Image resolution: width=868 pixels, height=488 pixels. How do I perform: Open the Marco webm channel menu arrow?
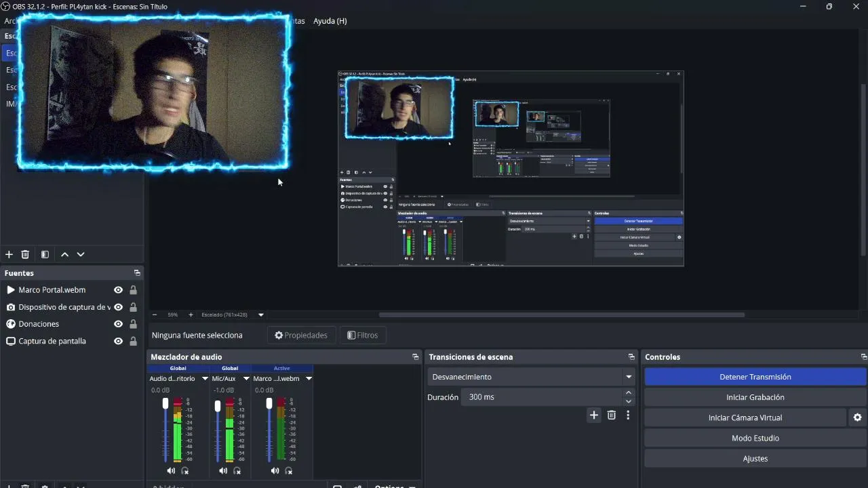click(x=309, y=379)
